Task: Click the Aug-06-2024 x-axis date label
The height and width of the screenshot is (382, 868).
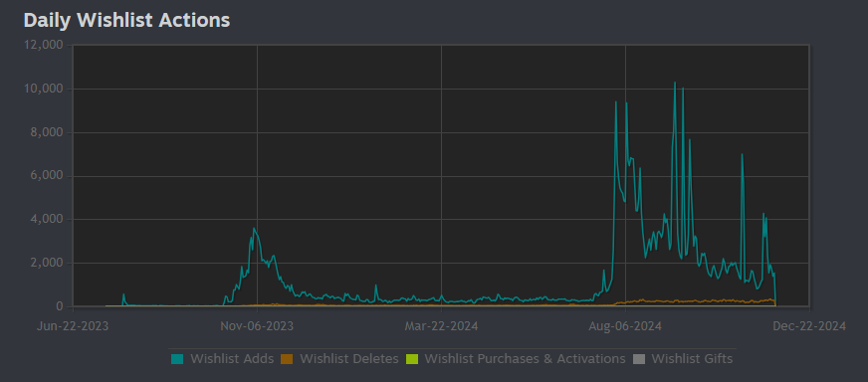Action: click(x=625, y=326)
